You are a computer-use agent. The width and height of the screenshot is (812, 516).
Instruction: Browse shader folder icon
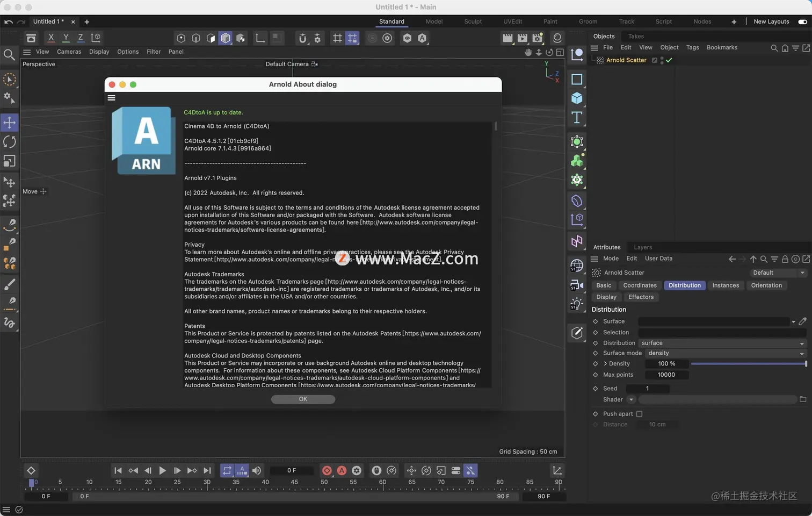803,399
